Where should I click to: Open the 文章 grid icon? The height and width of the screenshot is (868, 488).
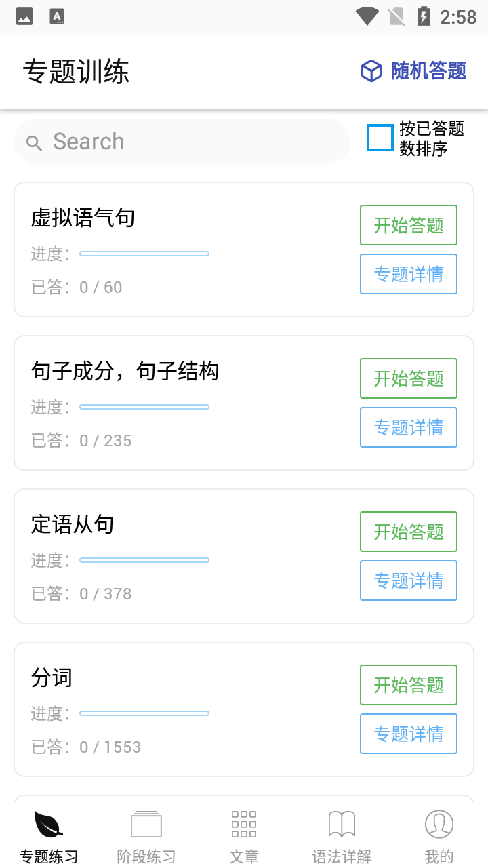tap(244, 825)
